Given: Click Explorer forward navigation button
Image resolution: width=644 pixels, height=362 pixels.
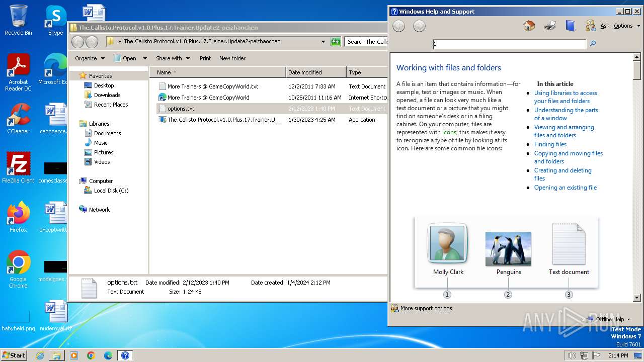Looking at the screenshot, I should (x=92, y=42).
